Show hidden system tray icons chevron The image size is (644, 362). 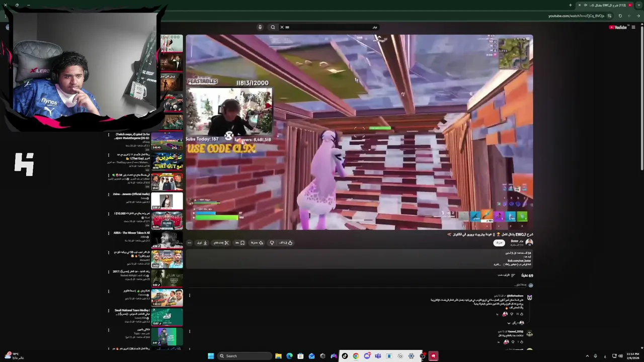587,356
